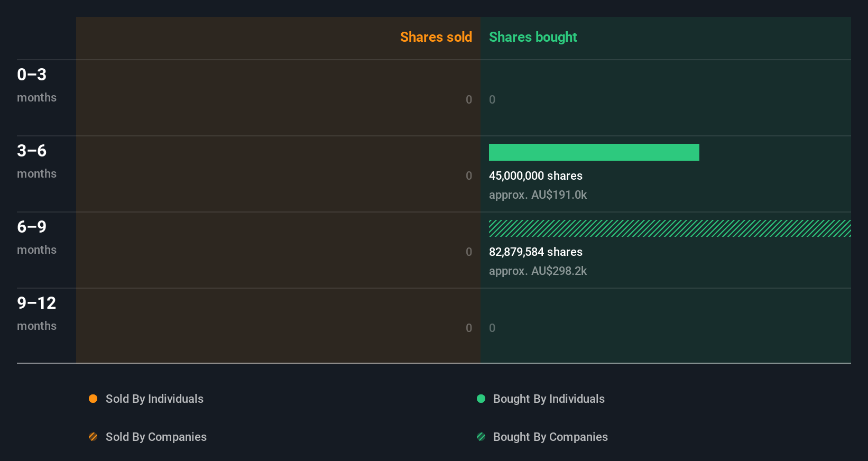This screenshot has width=868, height=461.
Task: Click the striped Sold By Companies legend icon
Action: (93, 437)
